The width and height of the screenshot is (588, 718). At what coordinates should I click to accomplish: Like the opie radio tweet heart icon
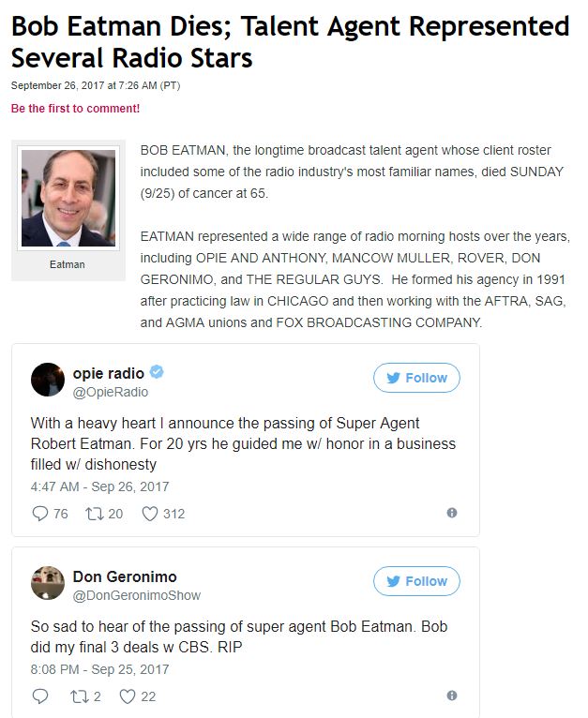(150, 514)
